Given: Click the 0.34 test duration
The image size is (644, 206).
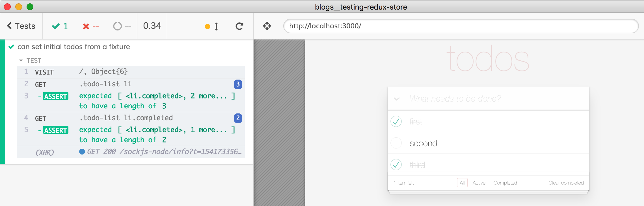Looking at the screenshot, I should click(x=152, y=26).
